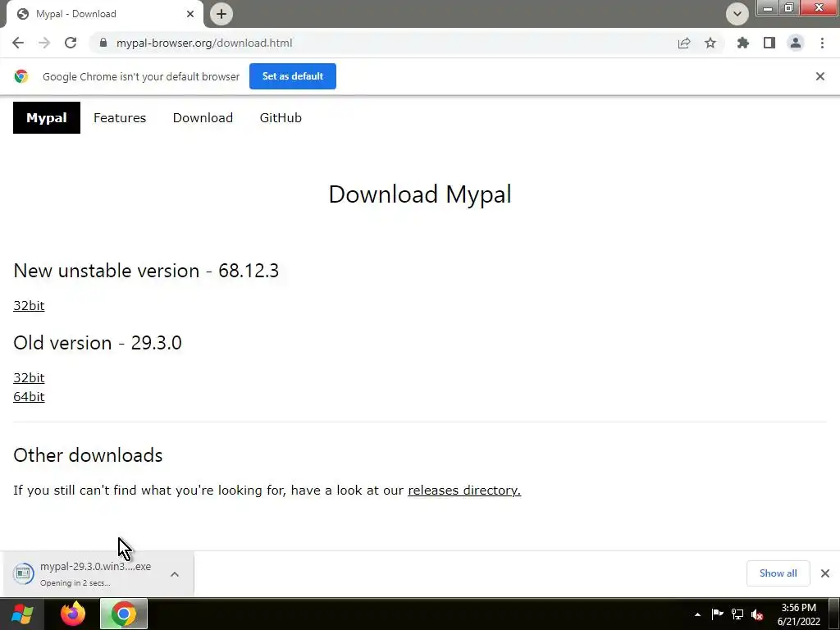Close the Mypal - Download tab
840x630 pixels.
[x=190, y=14]
